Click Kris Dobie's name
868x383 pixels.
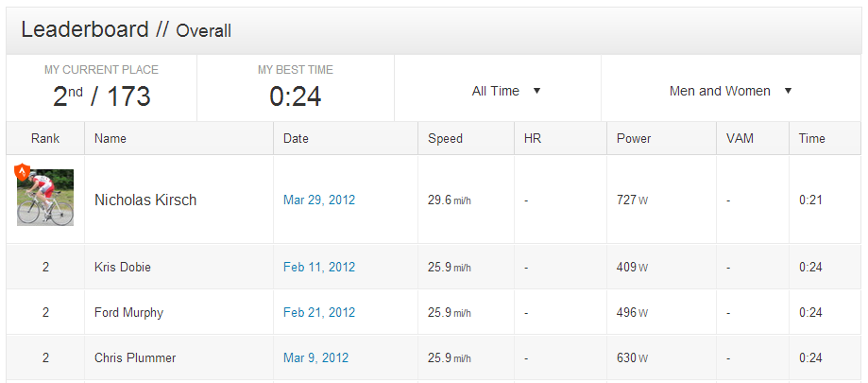pyautogui.click(x=122, y=267)
